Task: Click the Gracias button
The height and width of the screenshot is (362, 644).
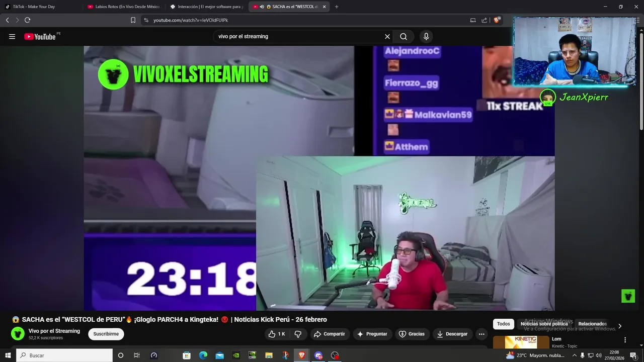Action: tap(412, 334)
